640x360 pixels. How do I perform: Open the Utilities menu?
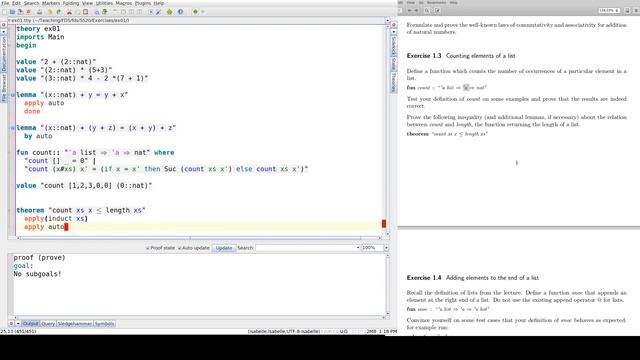click(x=104, y=3)
